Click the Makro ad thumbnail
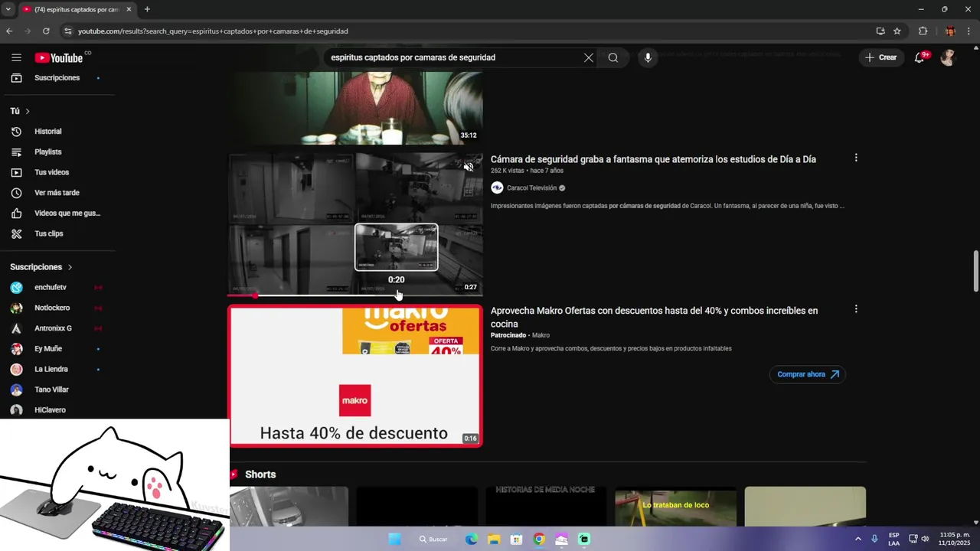980x551 pixels. tap(356, 376)
